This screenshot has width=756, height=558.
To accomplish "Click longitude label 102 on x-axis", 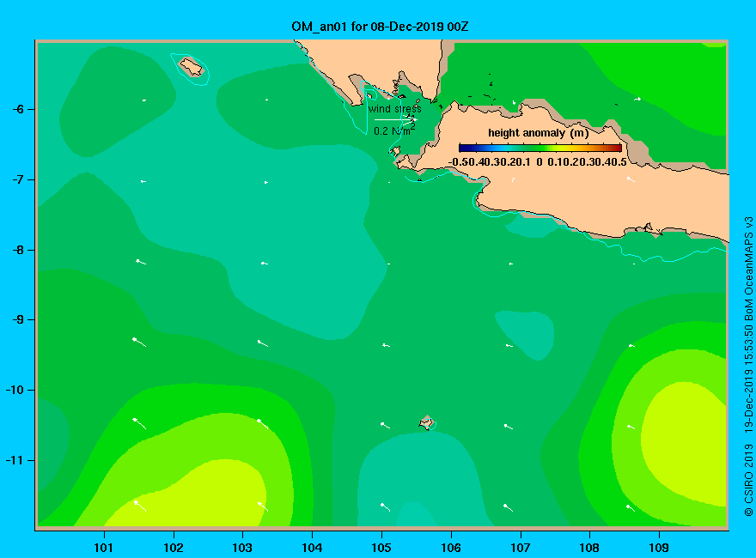I will pyautogui.click(x=173, y=548).
